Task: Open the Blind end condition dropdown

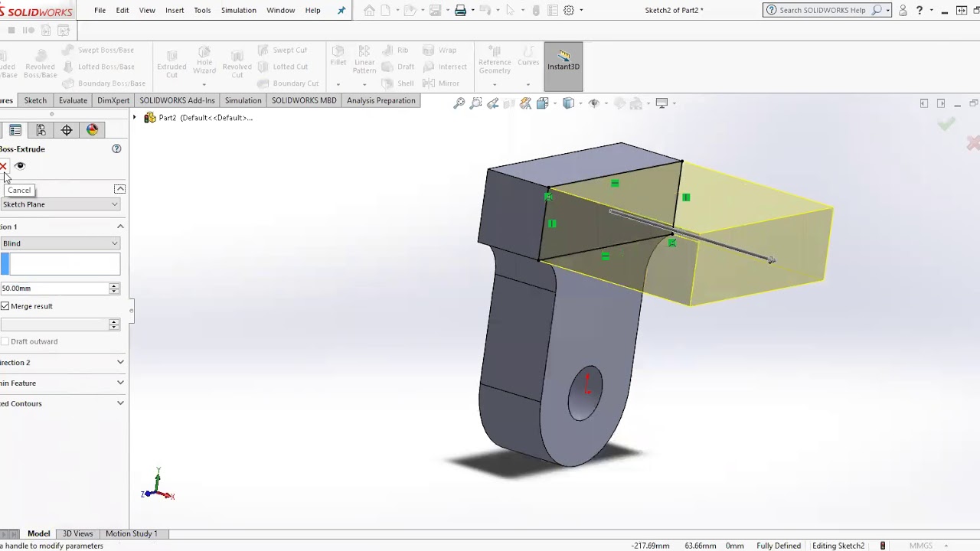Action: (x=60, y=243)
